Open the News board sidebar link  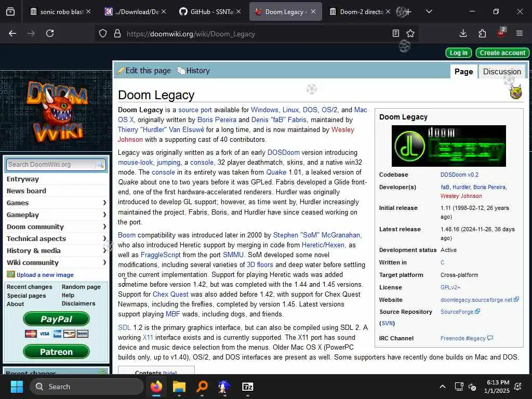coord(26,191)
